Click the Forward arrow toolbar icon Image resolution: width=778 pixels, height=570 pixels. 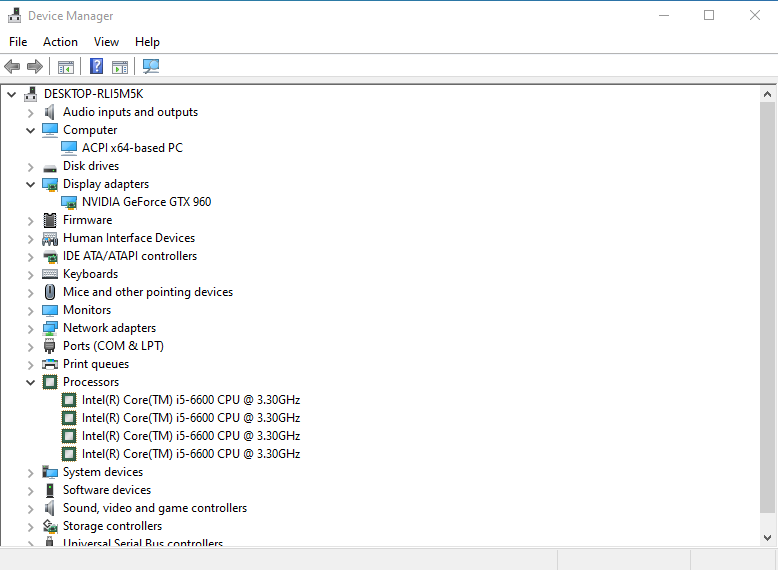[35, 66]
